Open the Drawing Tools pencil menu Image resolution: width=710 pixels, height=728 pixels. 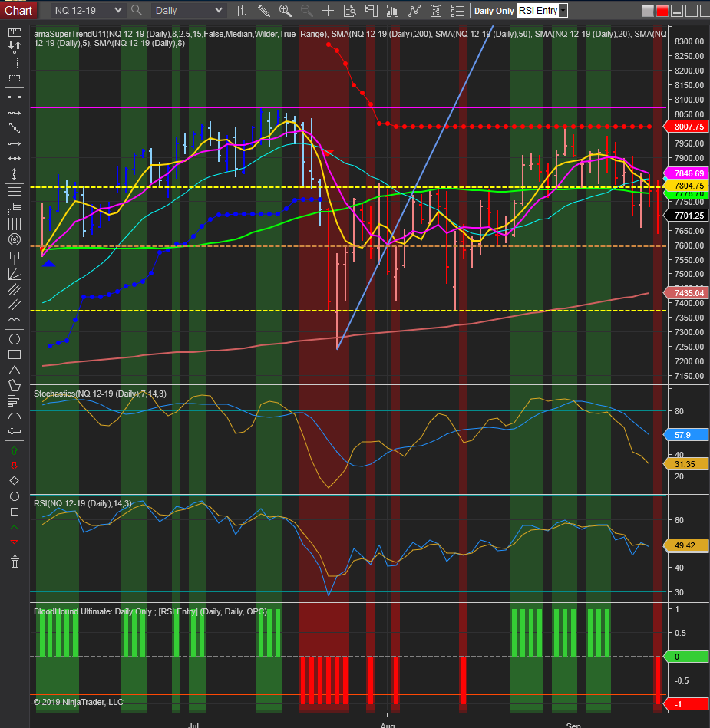coord(264,10)
